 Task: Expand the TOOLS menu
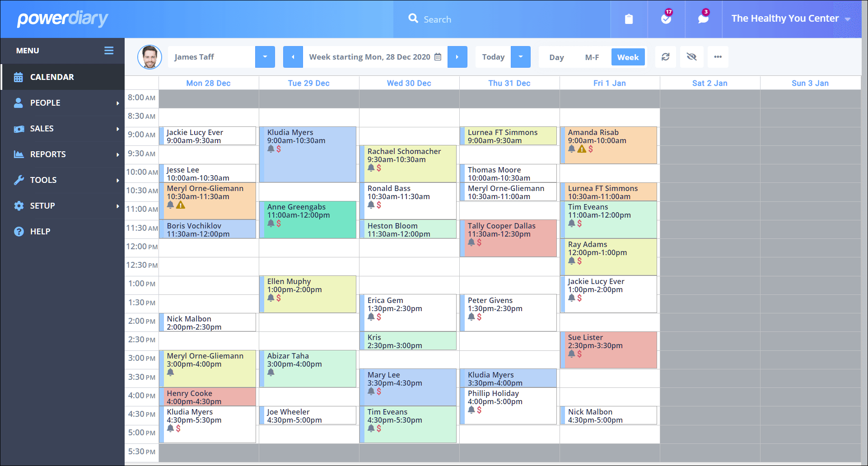(x=63, y=180)
